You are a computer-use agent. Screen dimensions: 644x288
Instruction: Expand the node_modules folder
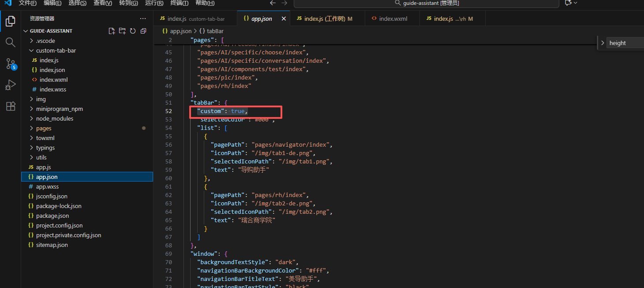31,118
